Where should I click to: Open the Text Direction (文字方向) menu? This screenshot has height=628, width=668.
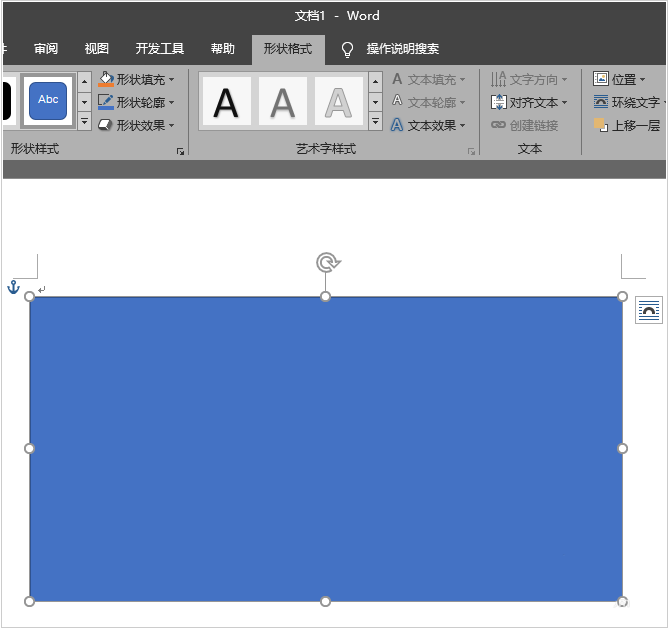click(x=529, y=80)
